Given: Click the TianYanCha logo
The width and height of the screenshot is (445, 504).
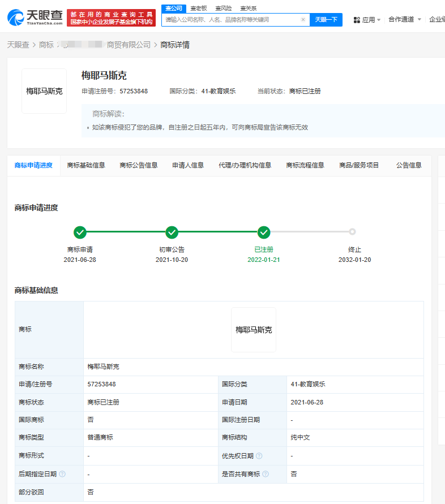Looking at the screenshot, I should coord(35,17).
